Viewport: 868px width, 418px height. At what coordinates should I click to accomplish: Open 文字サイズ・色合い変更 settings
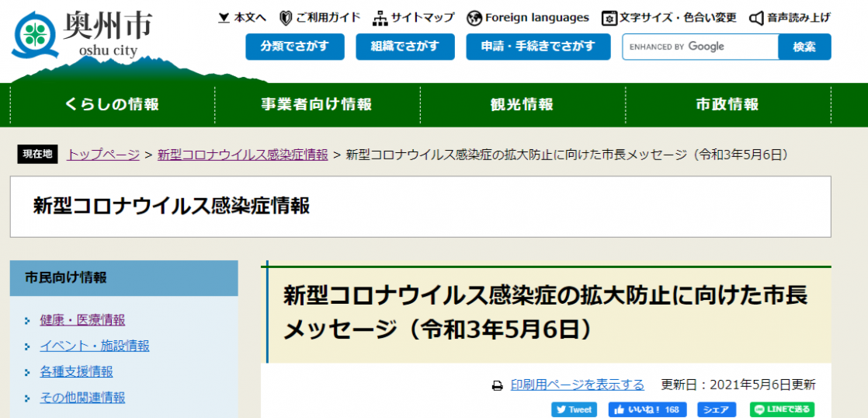click(669, 18)
